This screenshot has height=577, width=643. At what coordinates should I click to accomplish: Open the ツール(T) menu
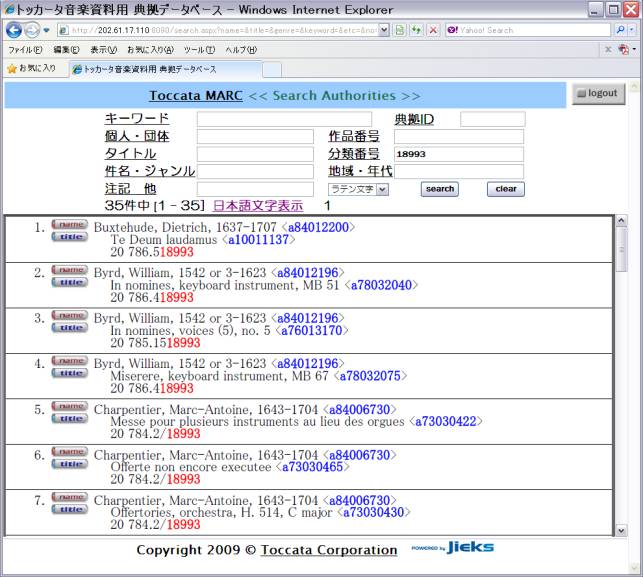(199, 50)
